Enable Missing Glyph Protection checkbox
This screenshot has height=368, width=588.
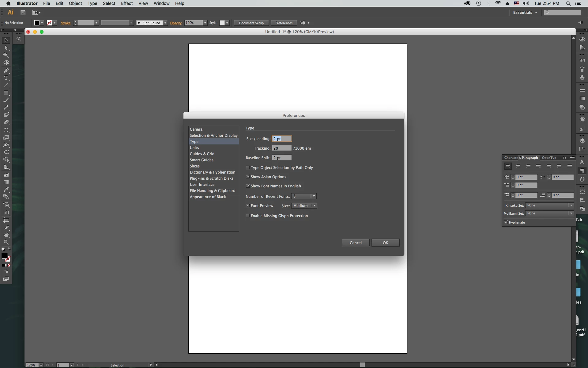click(248, 216)
